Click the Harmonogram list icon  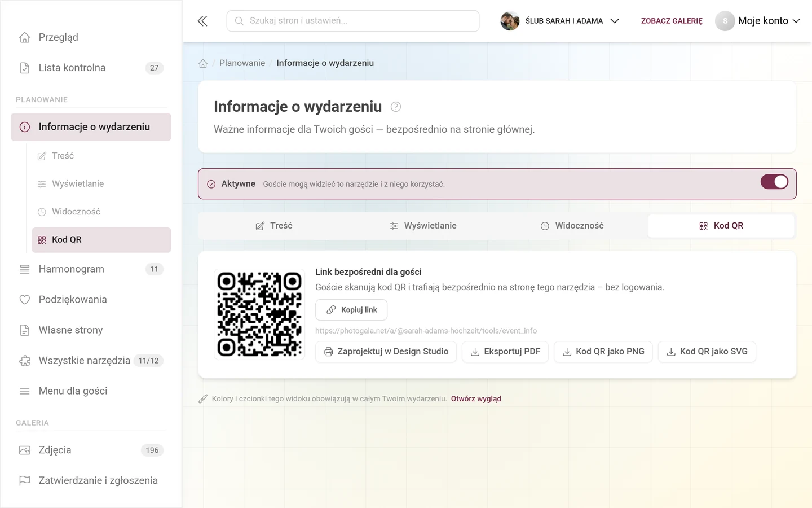tap(25, 269)
